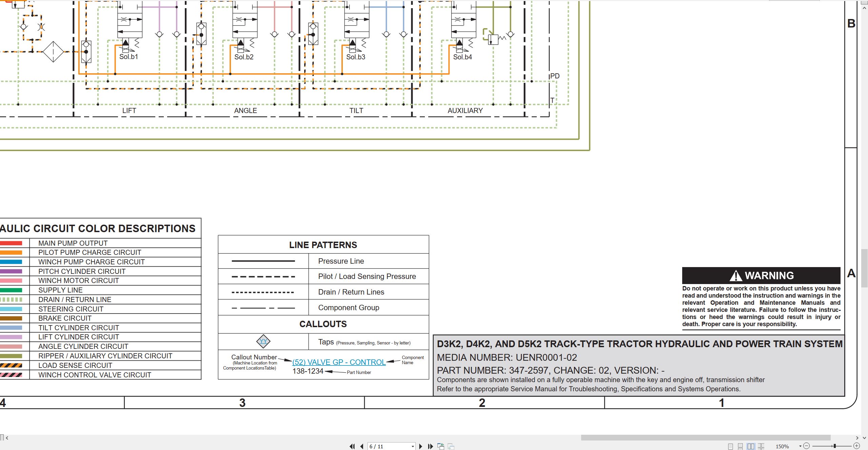The height and width of the screenshot is (450, 868).
Task: Click the LIFT CYLINDER CIRCUIT text
Action: tap(79, 337)
